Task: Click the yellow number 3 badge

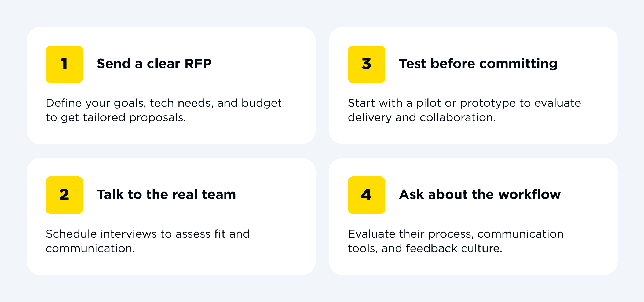Action: pyautogui.click(x=366, y=64)
